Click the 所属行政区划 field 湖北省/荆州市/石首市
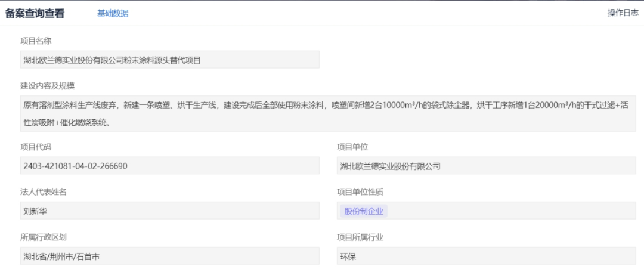Image resolution: width=644 pixels, height=275 pixels. (169, 256)
